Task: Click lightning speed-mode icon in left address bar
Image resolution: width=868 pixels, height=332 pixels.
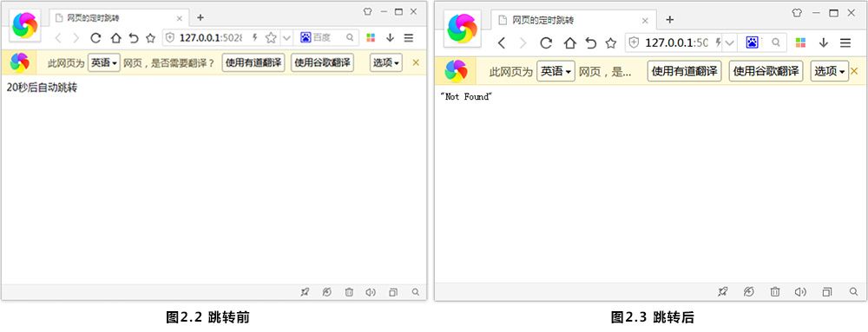Action: (x=255, y=37)
